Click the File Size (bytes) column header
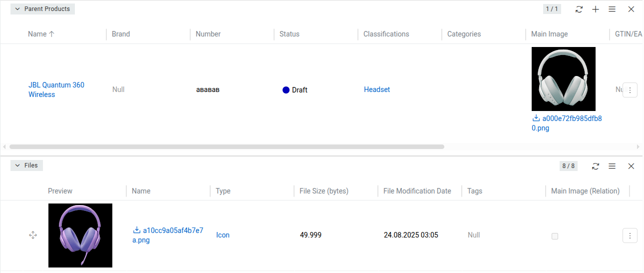This screenshot has width=644, height=273. tap(324, 191)
